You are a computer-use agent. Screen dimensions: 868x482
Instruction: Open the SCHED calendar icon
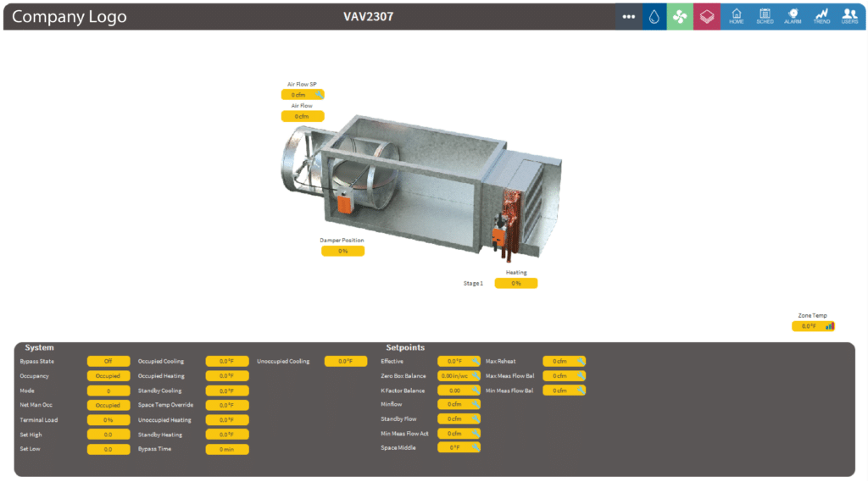pyautogui.click(x=765, y=17)
